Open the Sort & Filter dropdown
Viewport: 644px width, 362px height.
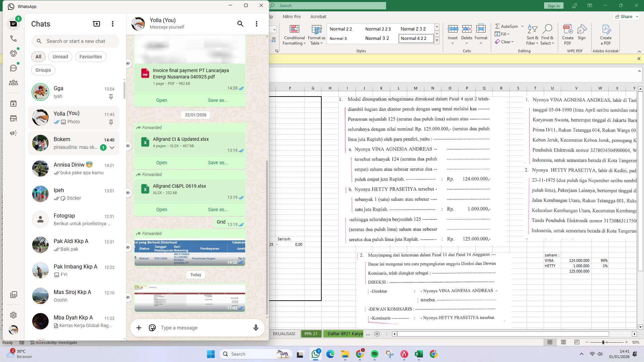[x=533, y=35]
